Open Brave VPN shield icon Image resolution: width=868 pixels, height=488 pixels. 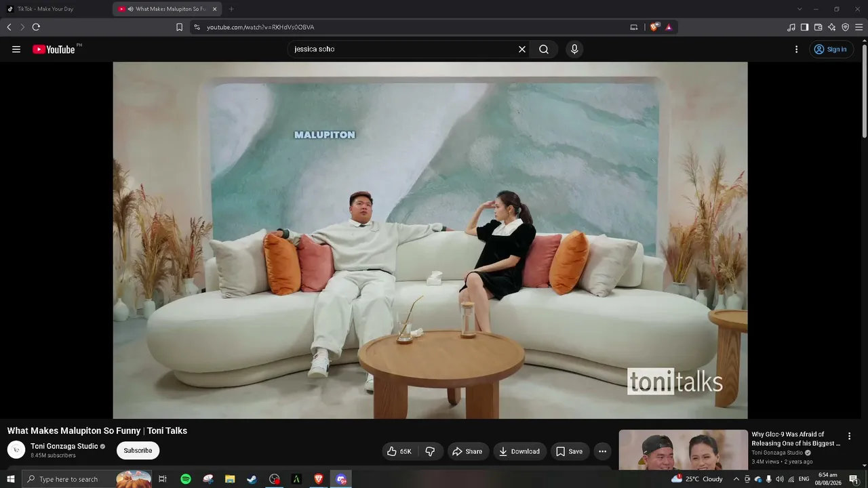(846, 27)
